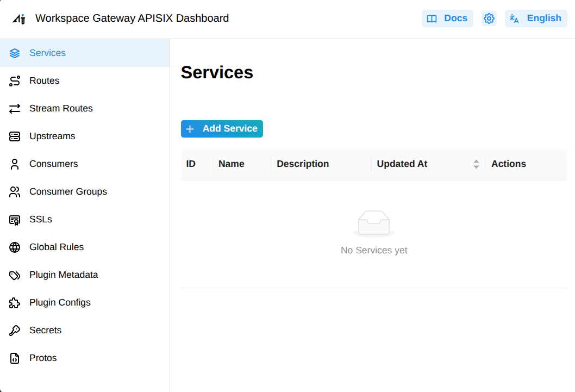Open Global Rules section
This screenshot has width=575, height=392.
coord(85,247)
